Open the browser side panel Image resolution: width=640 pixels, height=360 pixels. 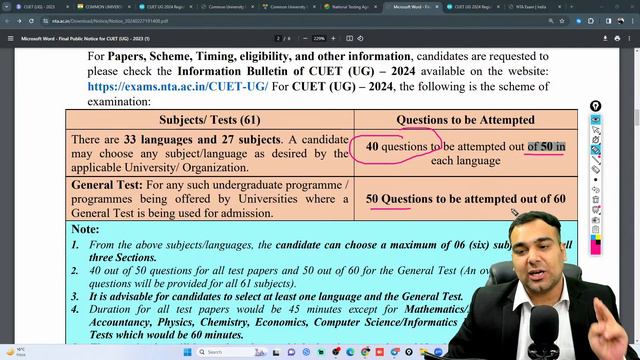(609, 21)
